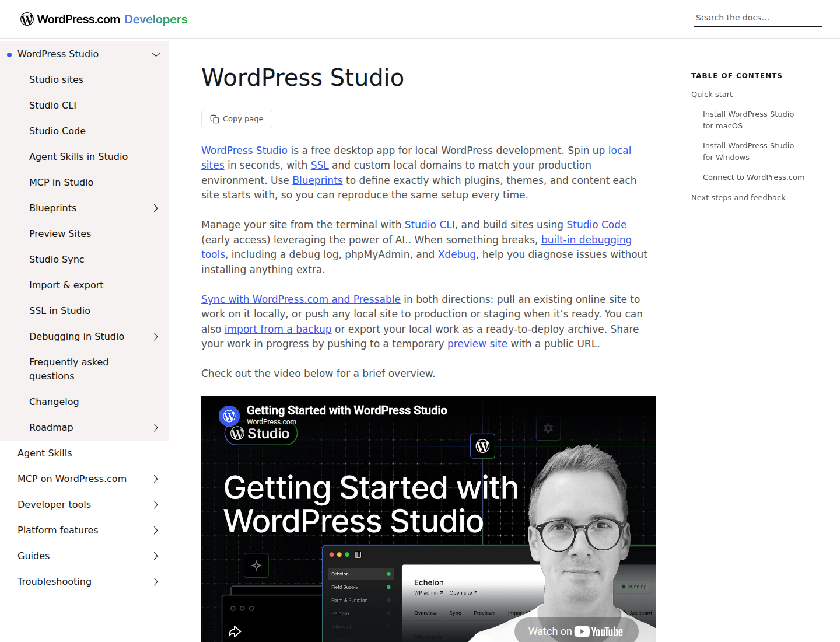The height and width of the screenshot is (642, 840).
Task: Open top-level Agent Skills sidebar item
Action: tap(45, 453)
